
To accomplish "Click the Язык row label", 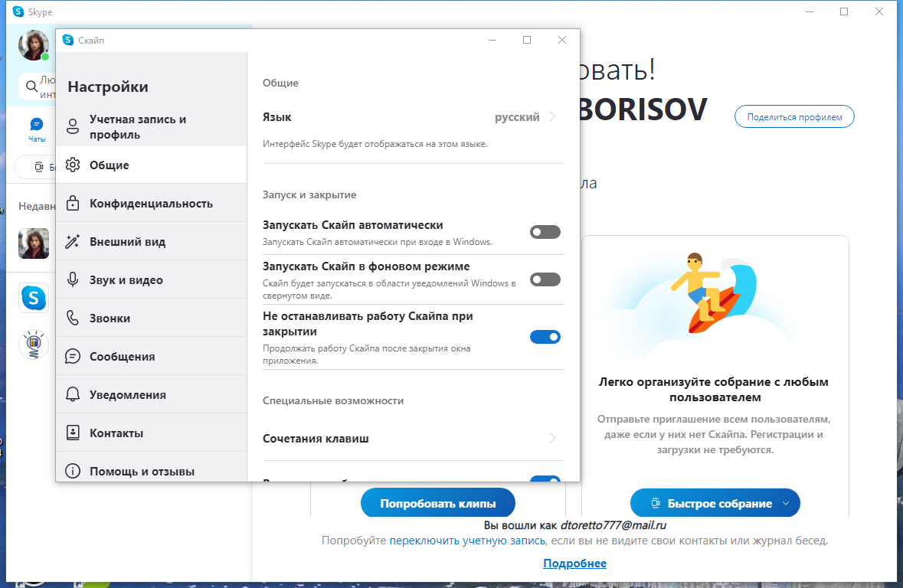I will [x=277, y=117].
